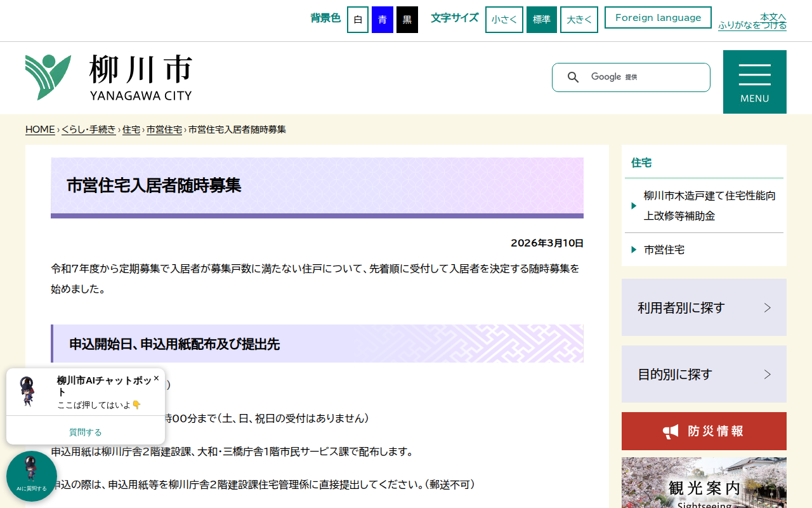Set text size to 大きく

pos(579,20)
